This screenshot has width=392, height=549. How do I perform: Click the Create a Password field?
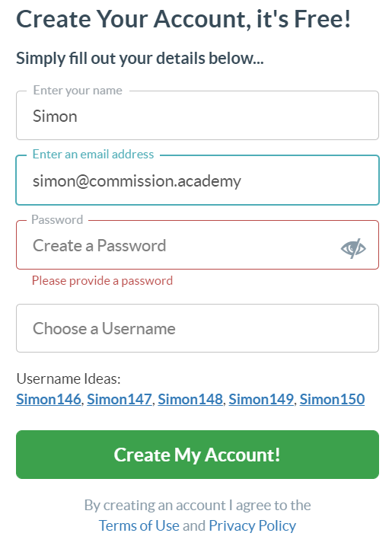click(197, 244)
